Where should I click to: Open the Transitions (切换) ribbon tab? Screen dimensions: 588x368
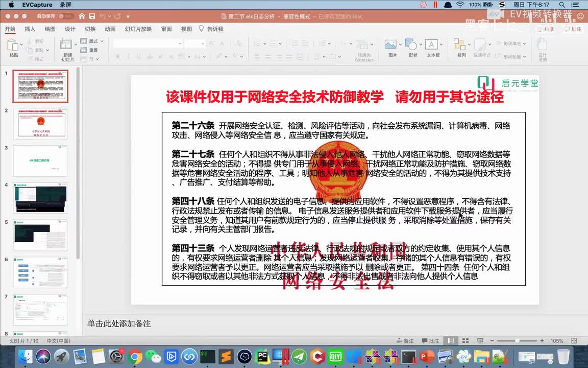point(90,29)
